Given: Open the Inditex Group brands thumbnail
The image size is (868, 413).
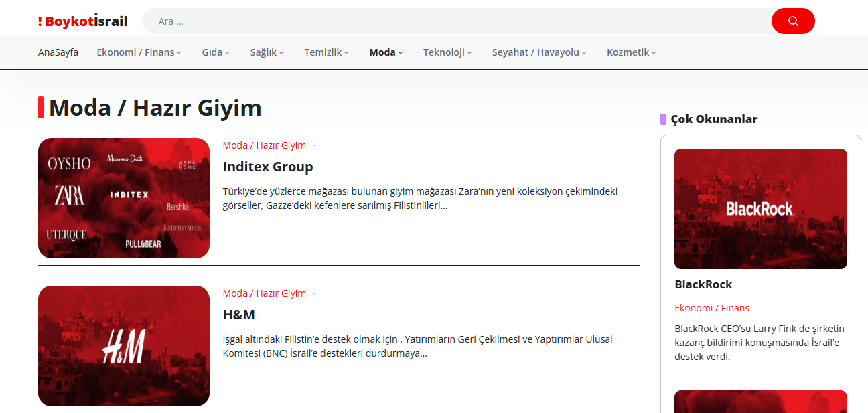Looking at the screenshot, I should (x=124, y=198).
